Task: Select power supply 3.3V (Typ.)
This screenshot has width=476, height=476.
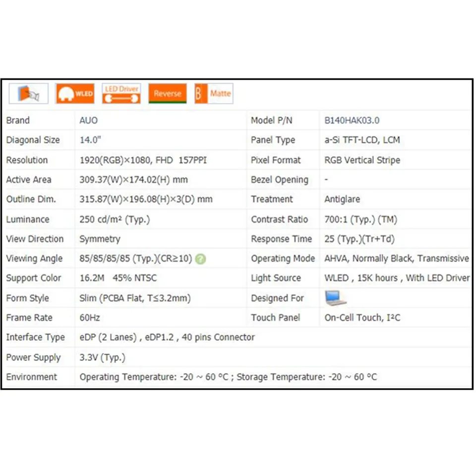Action: [102, 357]
